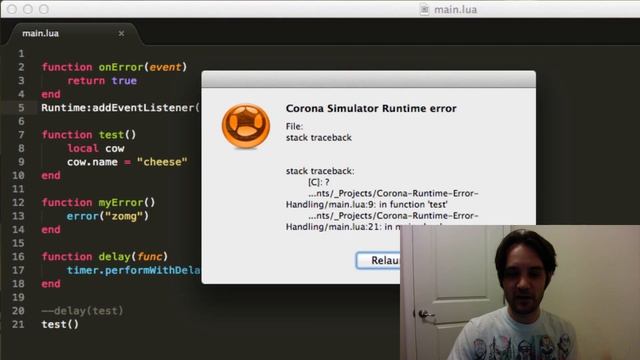Click the 'stack traceback:' heading in the dialog
The height and width of the screenshot is (360, 640).
click(320, 171)
